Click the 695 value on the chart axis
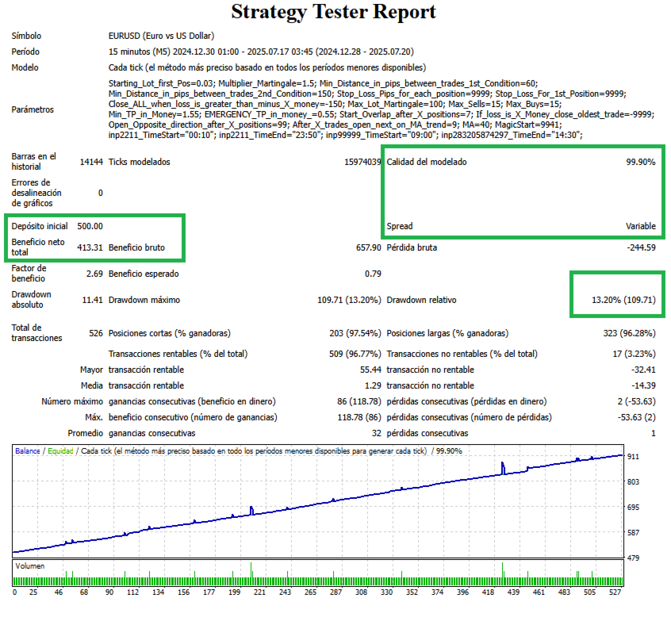This screenshot has height=644, width=671. [x=633, y=508]
